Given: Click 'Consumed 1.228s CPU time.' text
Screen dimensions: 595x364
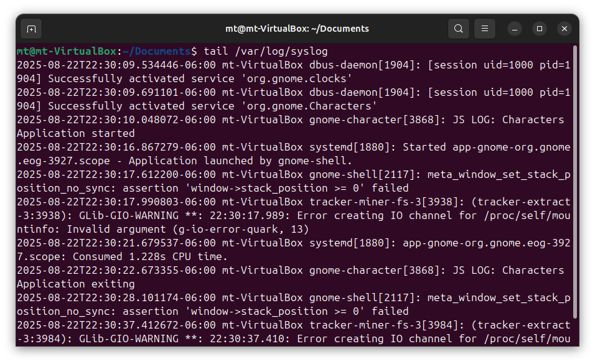Looking at the screenshot, I should (x=151, y=256).
